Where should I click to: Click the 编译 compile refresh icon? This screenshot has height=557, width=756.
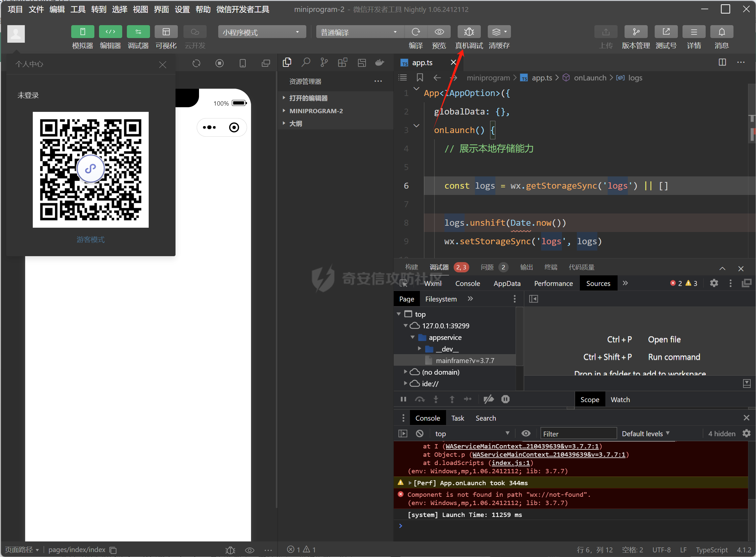click(x=416, y=32)
